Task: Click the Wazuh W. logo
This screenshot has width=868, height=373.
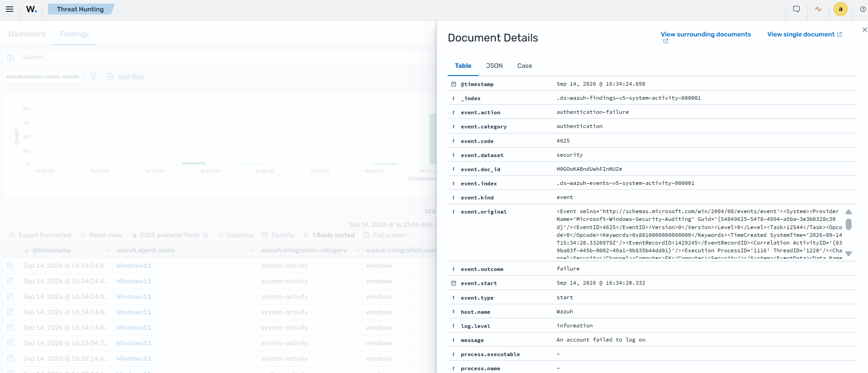Action: [31, 9]
